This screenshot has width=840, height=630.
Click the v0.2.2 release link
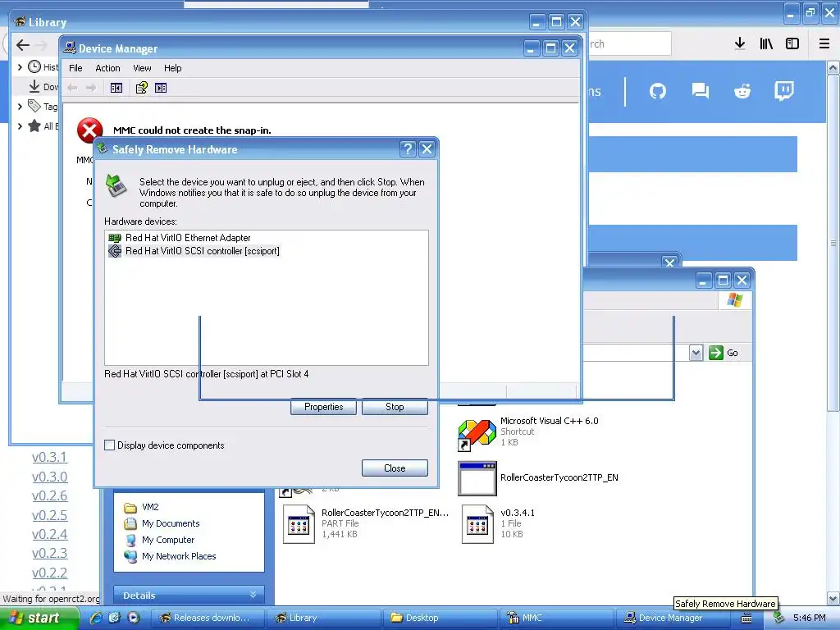(49, 573)
